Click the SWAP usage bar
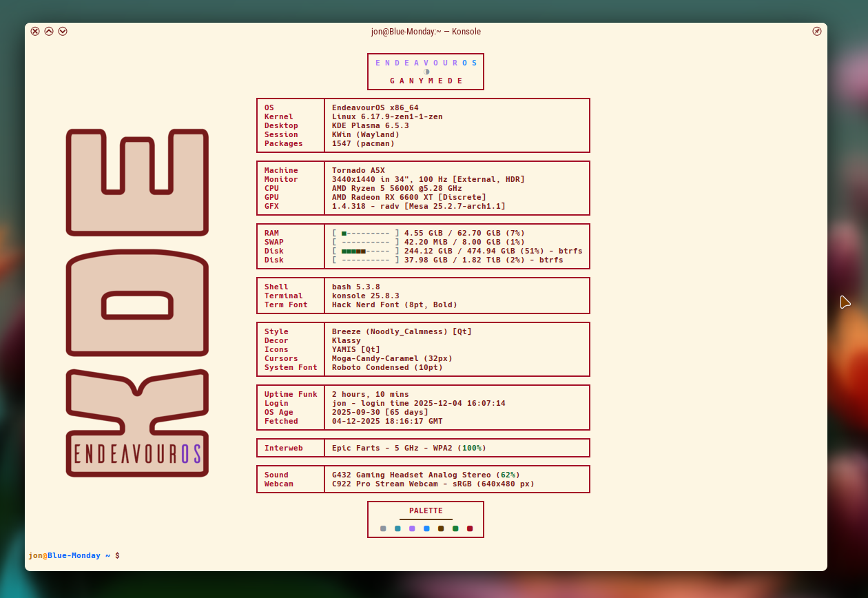This screenshot has height=598, width=868. pos(366,243)
